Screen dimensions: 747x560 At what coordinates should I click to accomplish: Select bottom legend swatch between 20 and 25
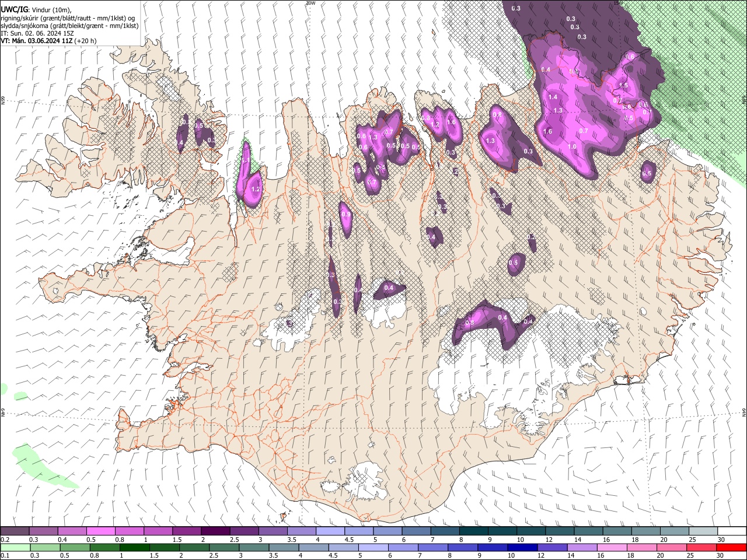pos(671,547)
